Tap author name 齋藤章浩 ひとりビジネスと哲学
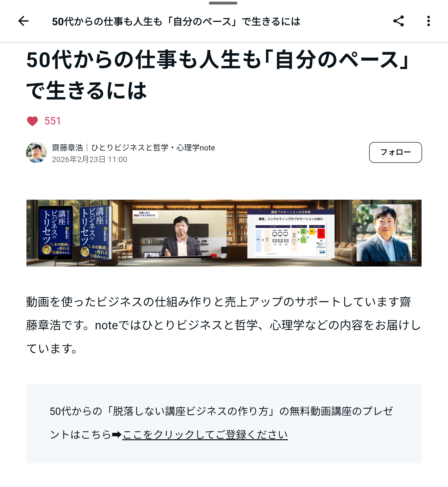448x487 pixels. click(134, 147)
